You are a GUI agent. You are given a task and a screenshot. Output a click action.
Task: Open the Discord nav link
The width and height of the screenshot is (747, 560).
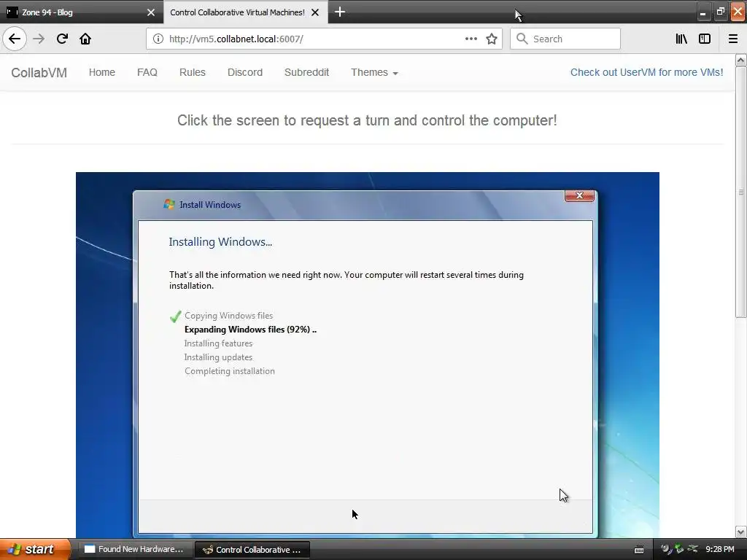[x=245, y=72]
